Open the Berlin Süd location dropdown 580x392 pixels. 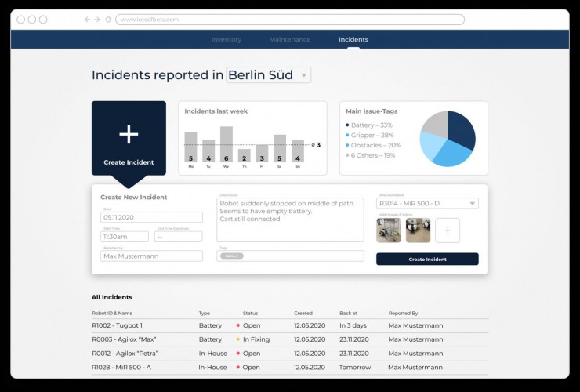pyautogui.click(x=269, y=75)
